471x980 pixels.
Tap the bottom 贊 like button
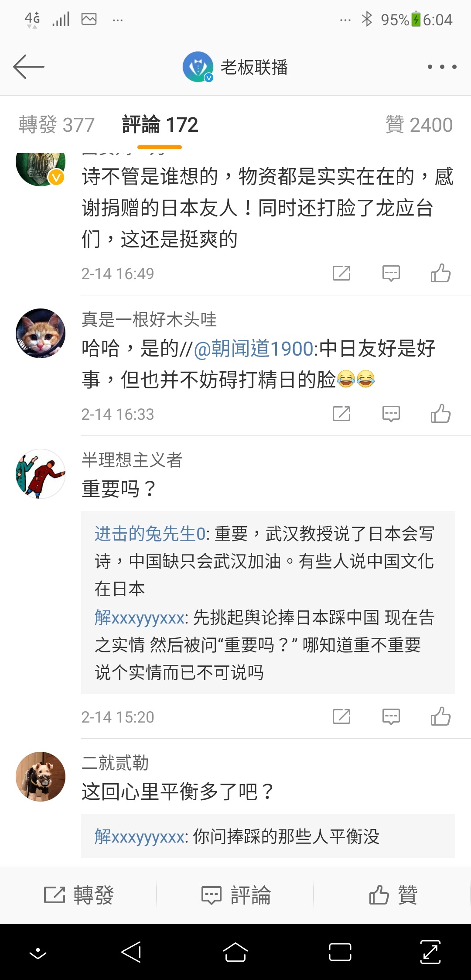[x=392, y=895]
